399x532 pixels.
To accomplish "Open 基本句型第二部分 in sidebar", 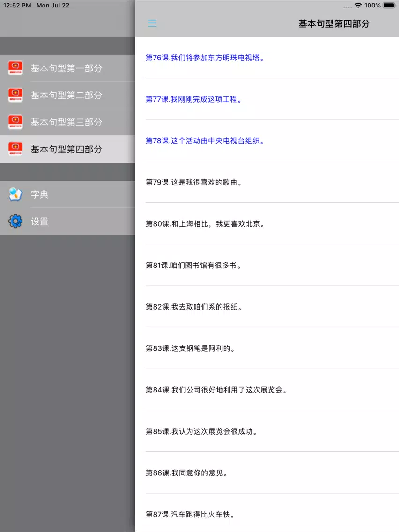I will point(67,96).
